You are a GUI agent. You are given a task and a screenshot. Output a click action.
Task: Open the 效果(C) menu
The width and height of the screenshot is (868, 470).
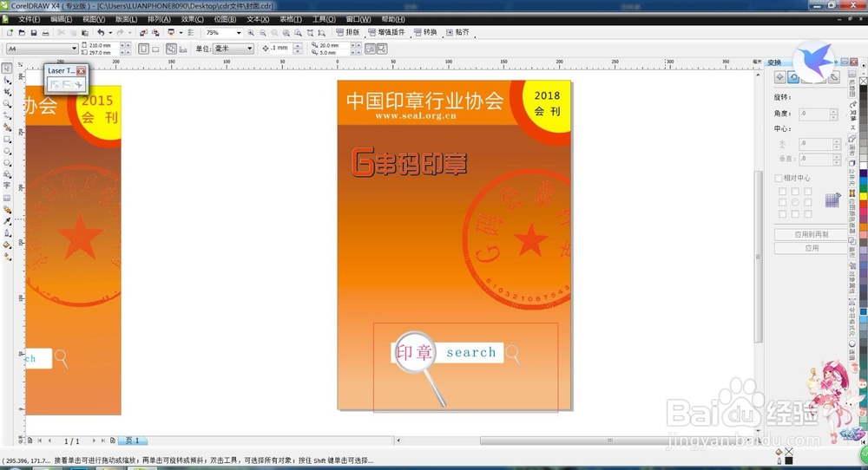192,19
